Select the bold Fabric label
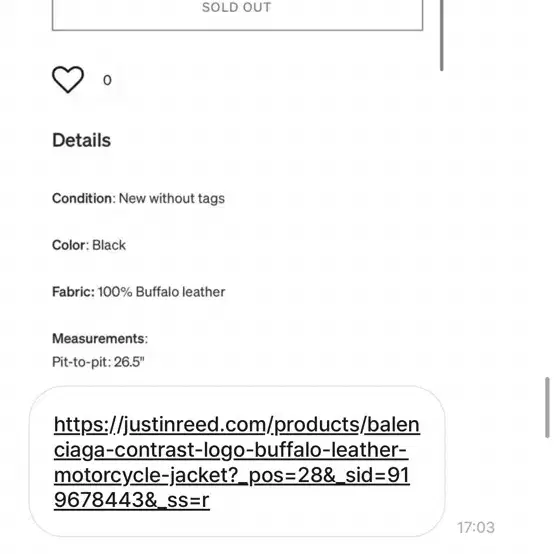554x554 pixels. point(73,292)
